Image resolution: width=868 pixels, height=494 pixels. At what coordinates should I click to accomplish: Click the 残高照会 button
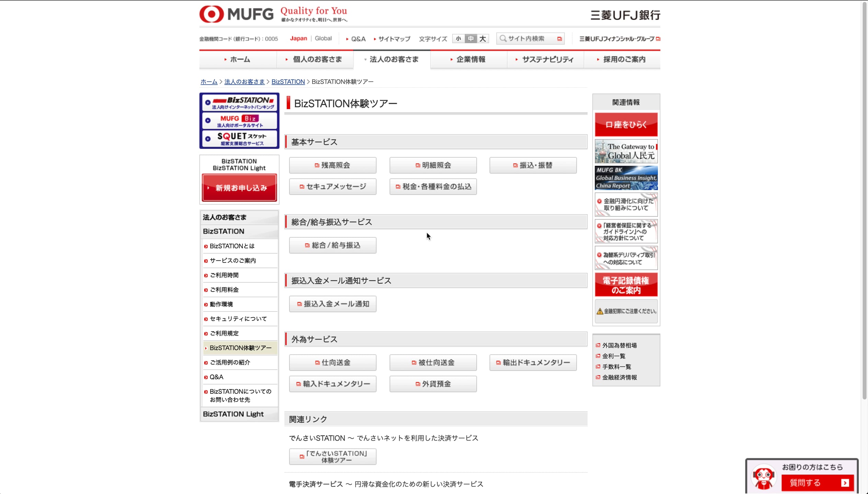click(x=332, y=165)
